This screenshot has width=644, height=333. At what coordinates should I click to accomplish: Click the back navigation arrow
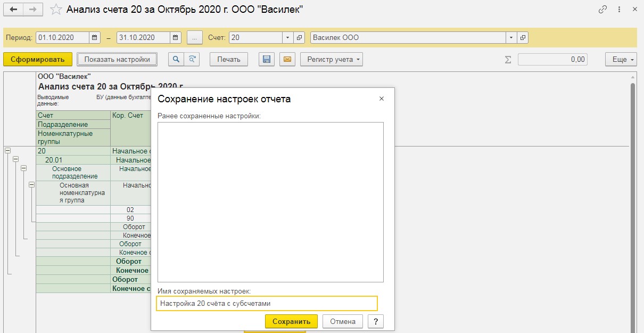point(13,10)
